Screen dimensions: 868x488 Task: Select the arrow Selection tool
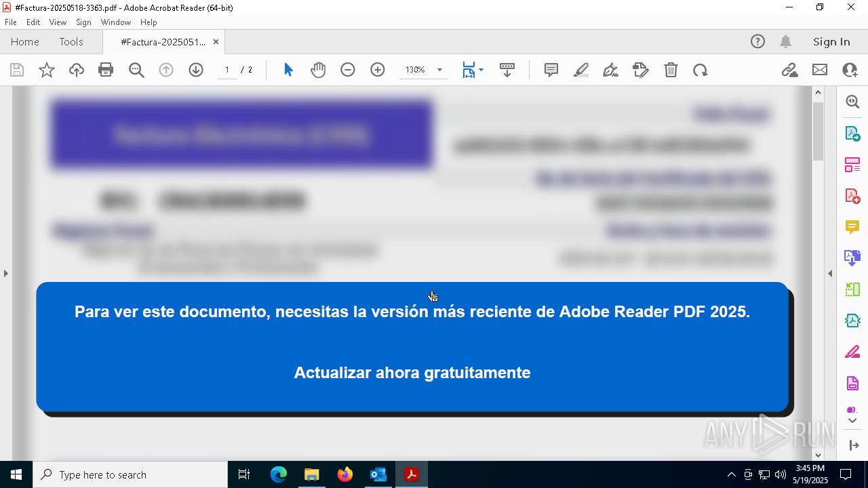click(x=288, y=70)
